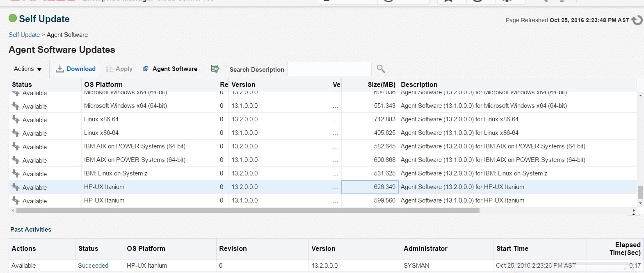Screen dimensions: 644x273
Task: Click description 'Agent Software (13.2.0.0.0) for HP-UX Itanium'
Action: pyautogui.click(x=462, y=187)
